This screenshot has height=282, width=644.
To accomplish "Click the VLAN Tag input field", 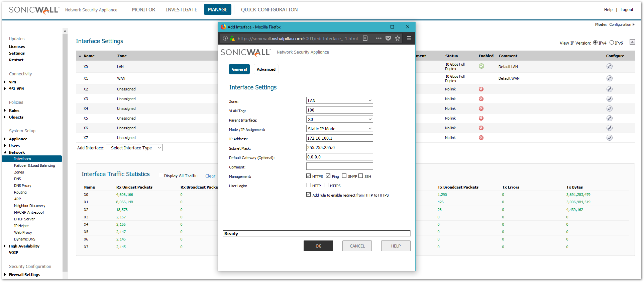I will pyautogui.click(x=339, y=110).
